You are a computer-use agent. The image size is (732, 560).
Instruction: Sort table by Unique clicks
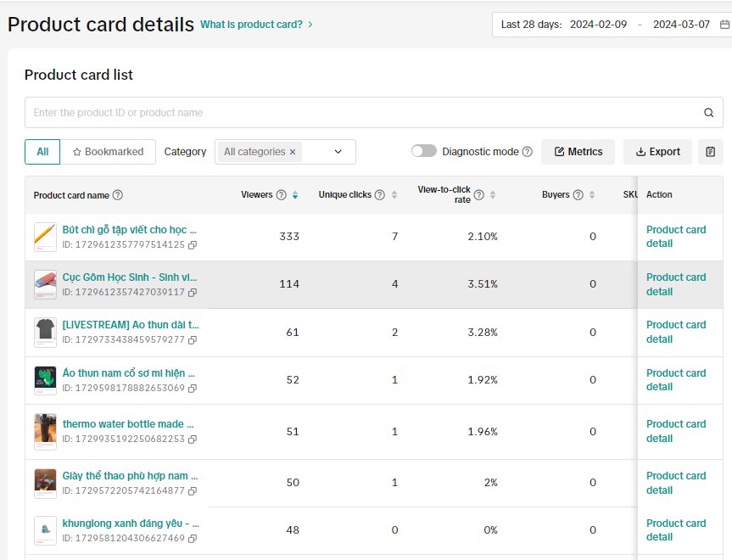point(394,195)
